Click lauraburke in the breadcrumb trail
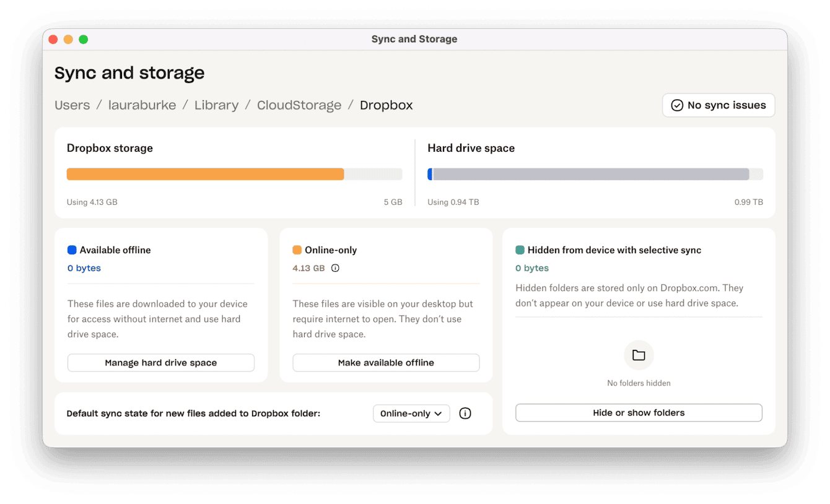The width and height of the screenshot is (830, 504). (x=142, y=105)
